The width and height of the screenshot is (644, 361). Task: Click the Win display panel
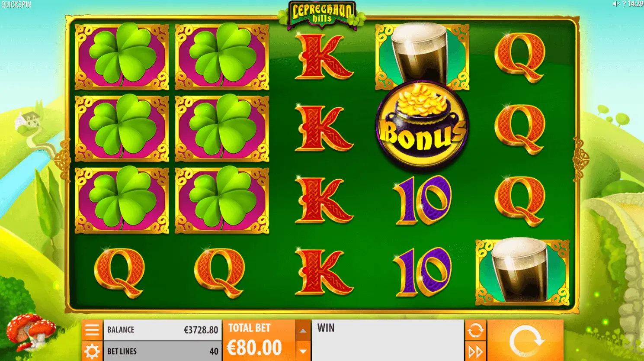pyautogui.click(x=388, y=341)
